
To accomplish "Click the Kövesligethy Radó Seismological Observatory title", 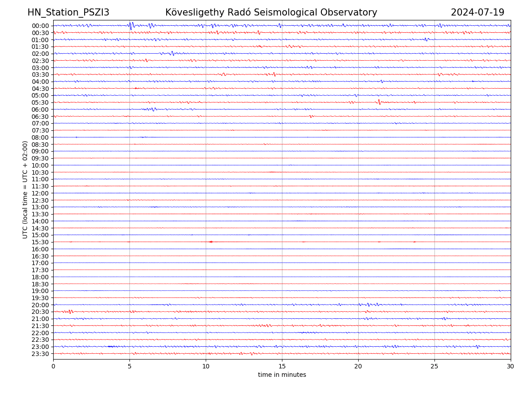I will pyautogui.click(x=271, y=13).
